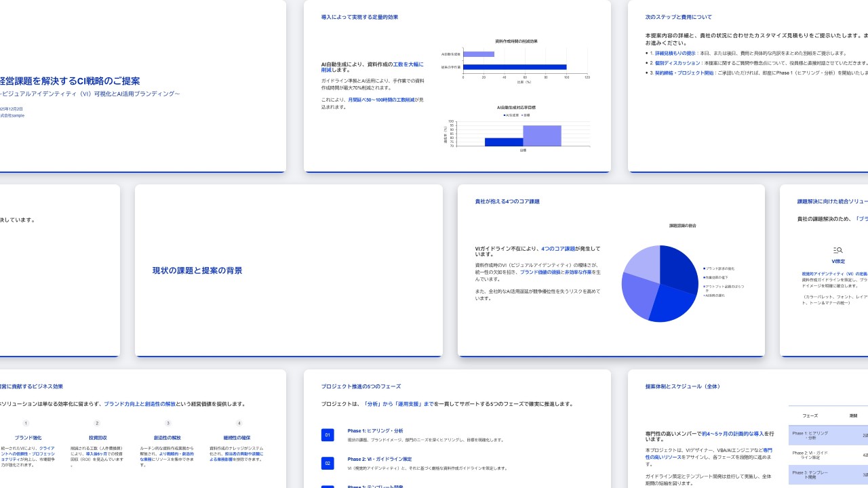Viewport: 868px width, 488px height.
Task: Click the Phase 1 numbered badge 01
Action: click(328, 435)
